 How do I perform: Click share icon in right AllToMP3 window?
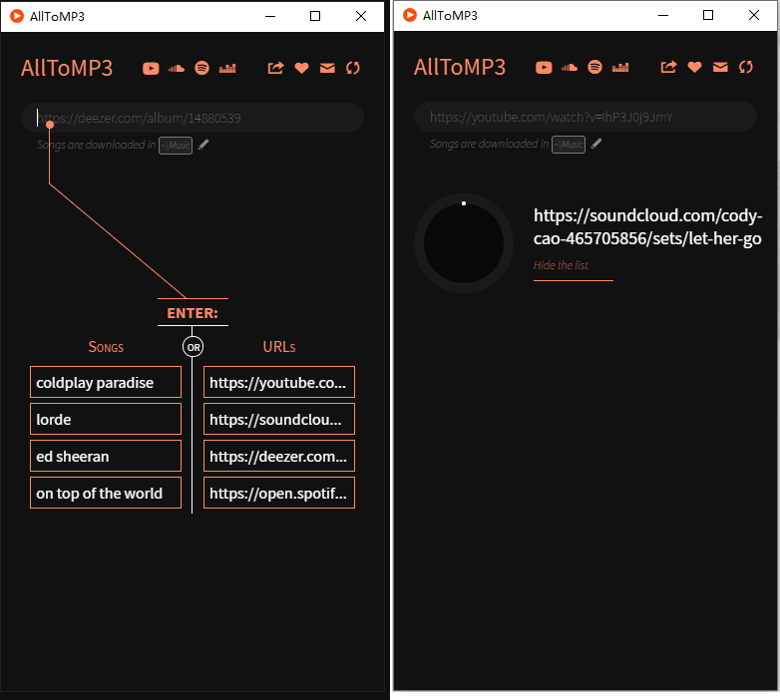(x=668, y=67)
